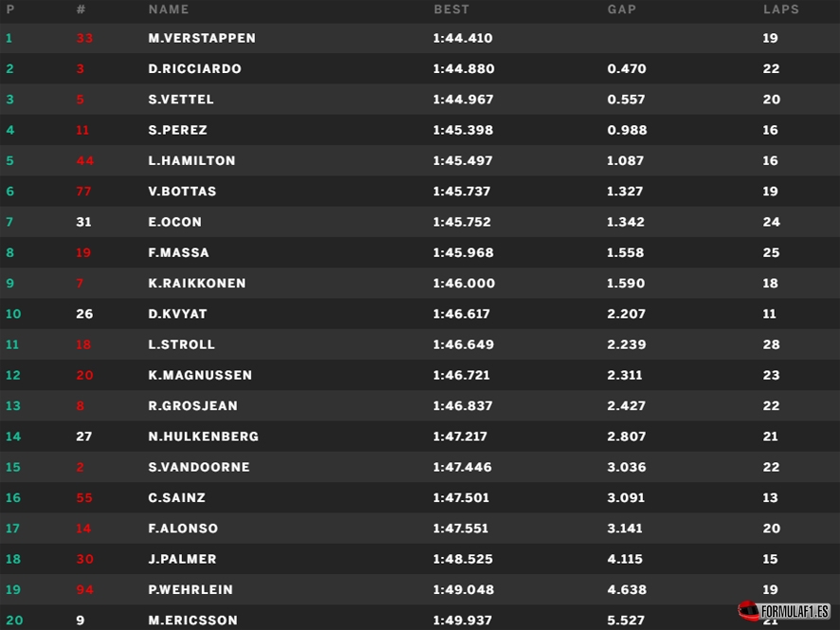Click the GAP column header
840x630 pixels.
click(x=621, y=9)
